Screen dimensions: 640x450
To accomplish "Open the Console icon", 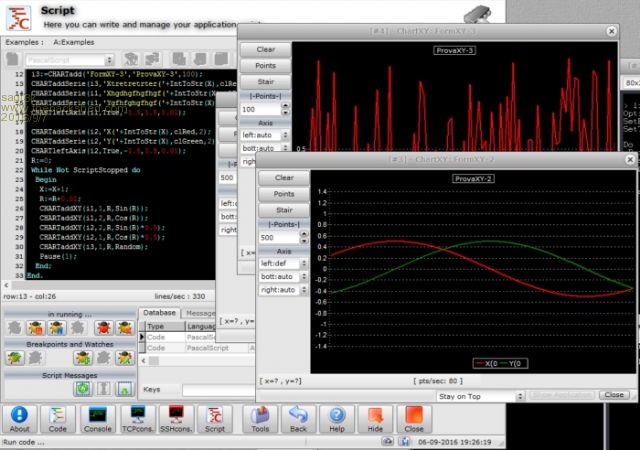I will (x=97, y=415).
